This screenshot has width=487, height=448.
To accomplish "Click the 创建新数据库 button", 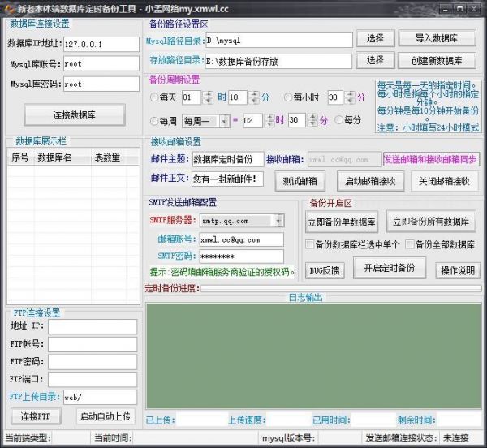I will coord(437,61).
